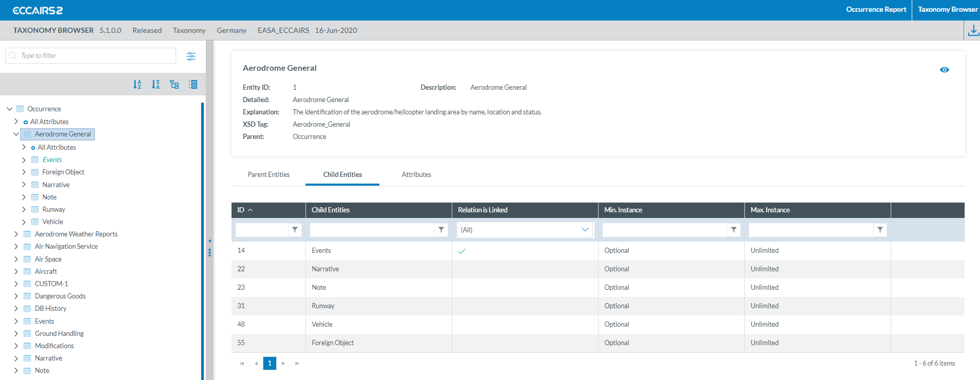The image size is (980, 380).
Task: Click the Type to filter search field
Action: pyautogui.click(x=95, y=56)
